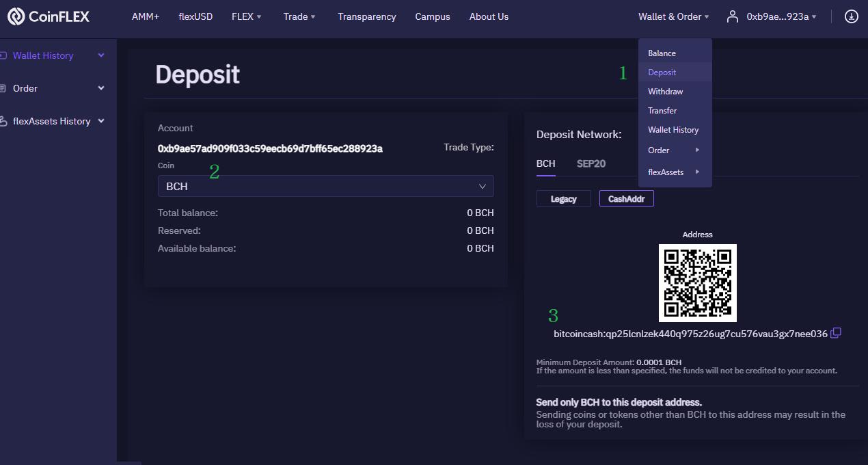
Task: Open the Campus page
Action: tap(433, 16)
